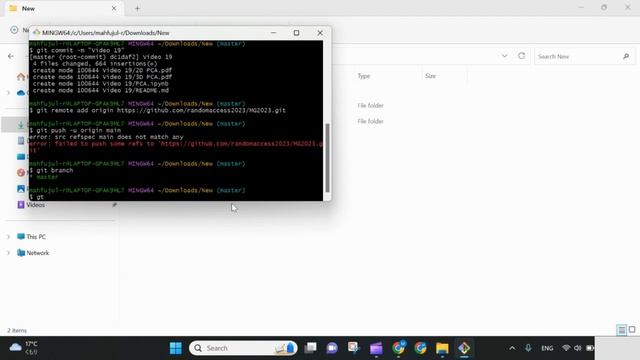Select Network in the navigation pane
640x360 pixels.
38,253
